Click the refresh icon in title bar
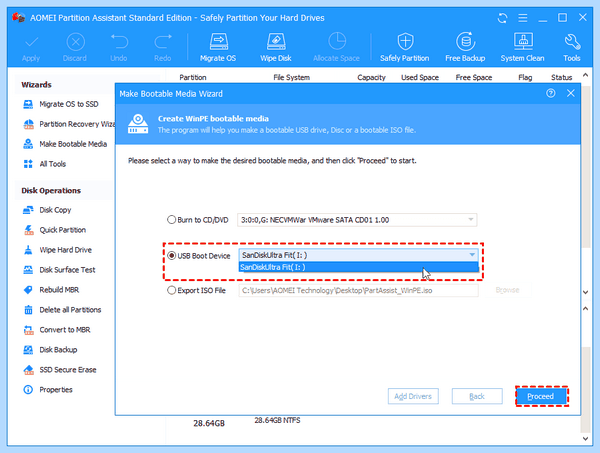Image resolution: width=600 pixels, height=453 pixels. coord(502,18)
